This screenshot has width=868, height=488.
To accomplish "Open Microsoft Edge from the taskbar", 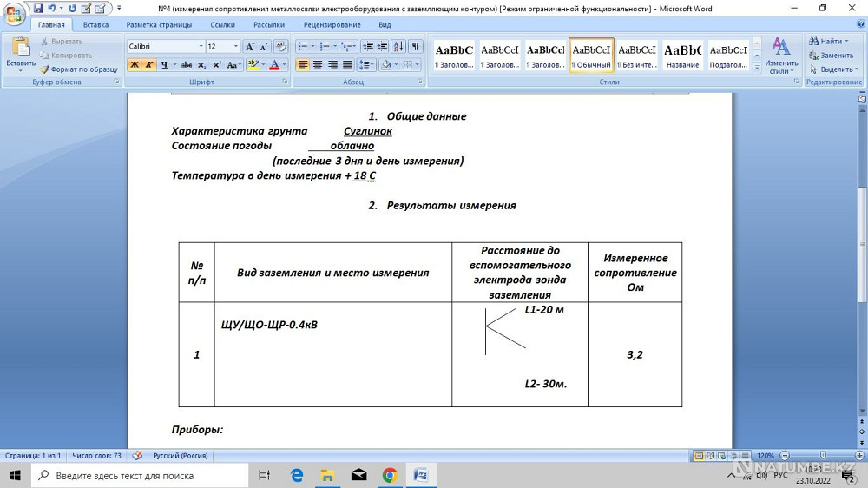I will pos(297,475).
